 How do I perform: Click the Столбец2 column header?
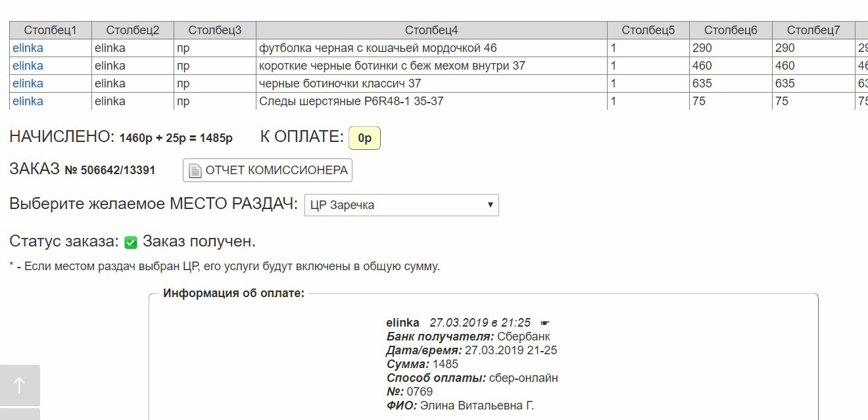coord(133,30)
